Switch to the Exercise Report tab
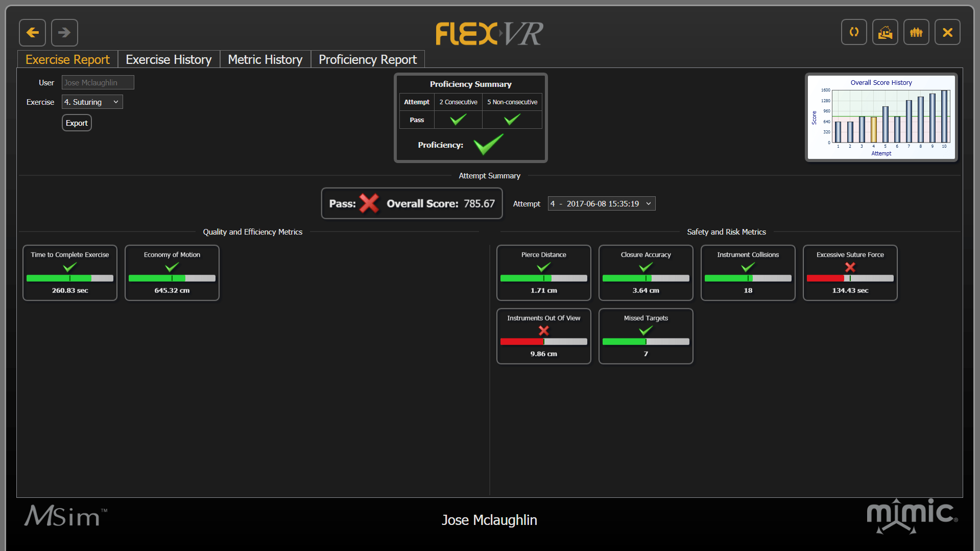The height and width of the screenshot is (551, 980). click(x=67, y=59)
